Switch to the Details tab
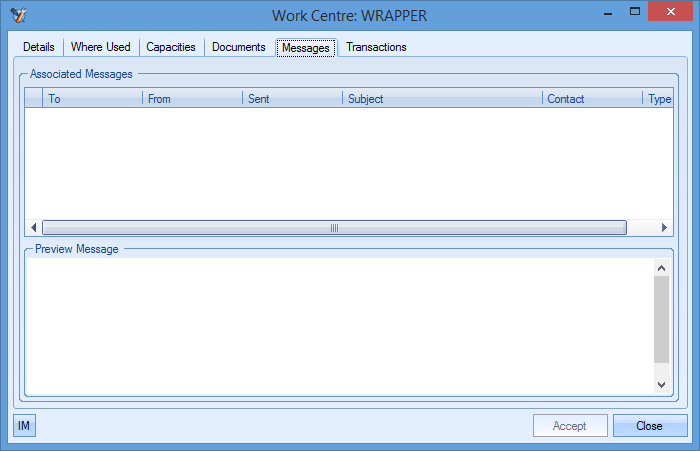The image size is (700, 451). click(x=39, y=47)
